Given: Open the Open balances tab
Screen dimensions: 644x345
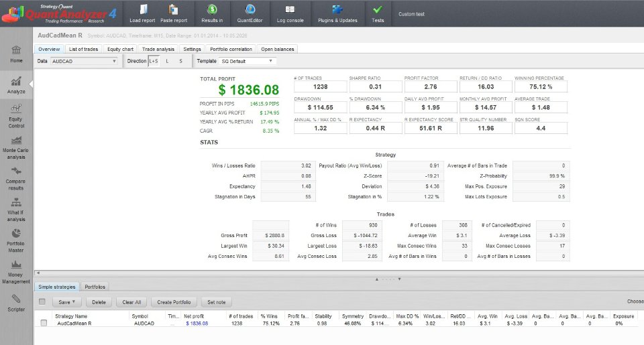Looking at the screenshot, I should [x=278, y=49].
